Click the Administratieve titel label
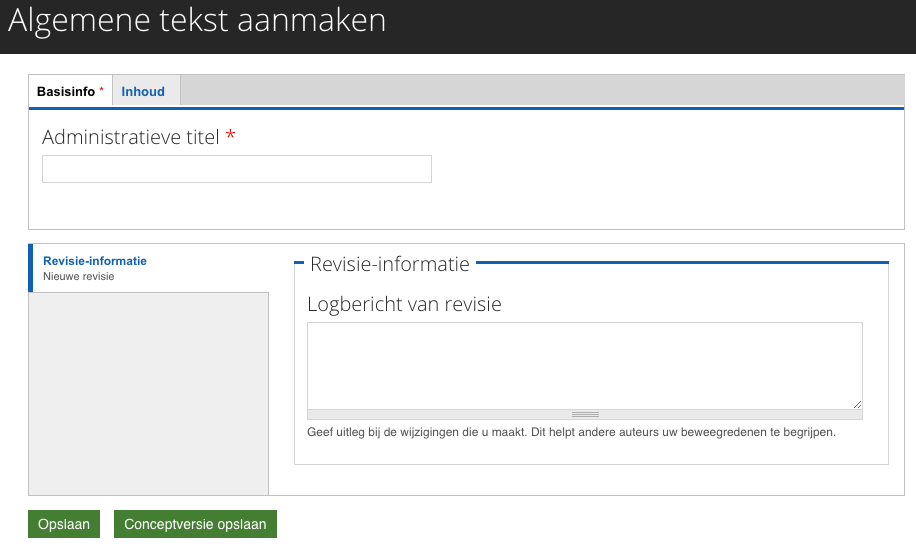Image resolution: width=916 pixels, height=552 pixels. (x=130, y=137)
